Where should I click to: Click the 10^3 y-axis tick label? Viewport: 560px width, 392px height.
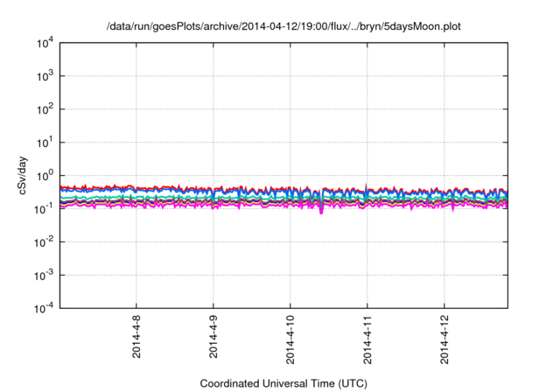[x=45, y=76]
